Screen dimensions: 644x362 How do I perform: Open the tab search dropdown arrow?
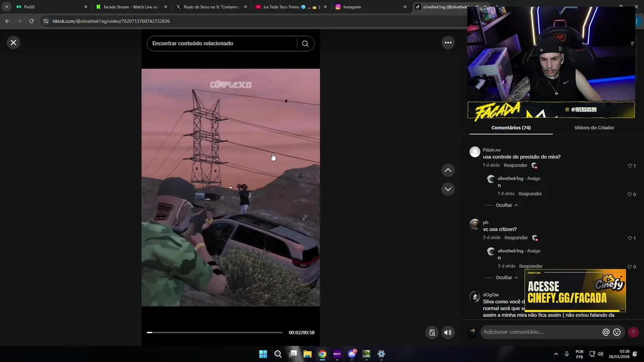pyautogui.click(x=7, y=7)
